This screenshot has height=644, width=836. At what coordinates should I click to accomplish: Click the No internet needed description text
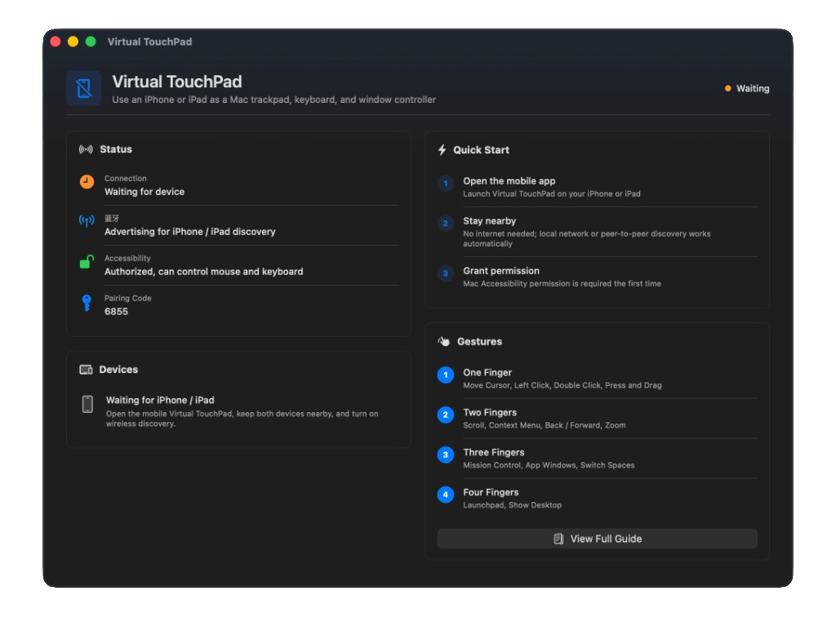586,238
